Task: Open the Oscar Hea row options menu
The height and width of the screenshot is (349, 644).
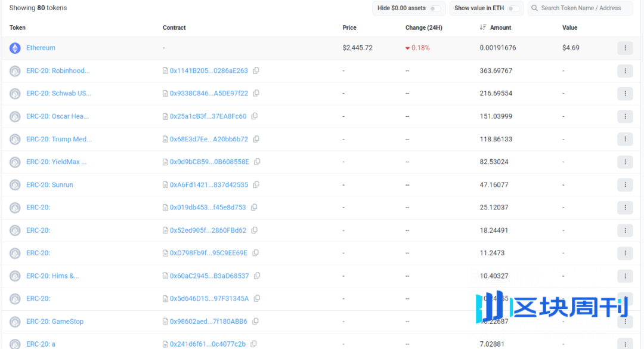Action: pos(625,116)
